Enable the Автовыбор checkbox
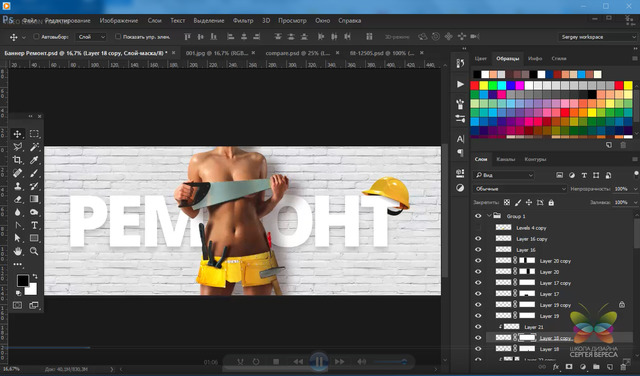 (36, 37)
